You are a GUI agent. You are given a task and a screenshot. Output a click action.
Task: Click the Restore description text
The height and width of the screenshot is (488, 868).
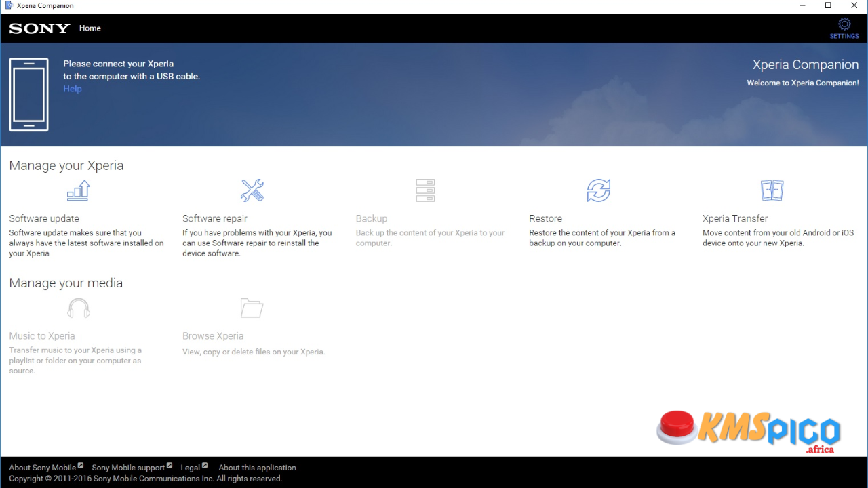(602, 238)
